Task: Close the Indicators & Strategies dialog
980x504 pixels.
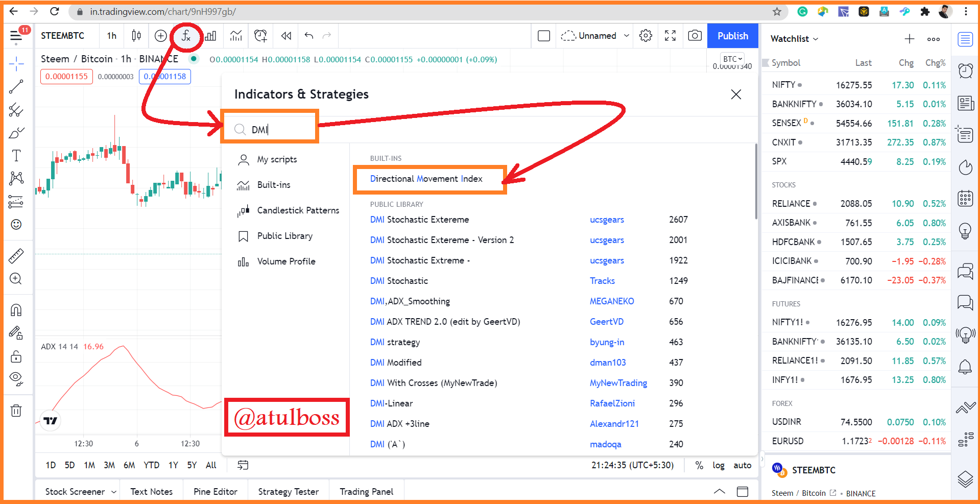Action: 736,94
